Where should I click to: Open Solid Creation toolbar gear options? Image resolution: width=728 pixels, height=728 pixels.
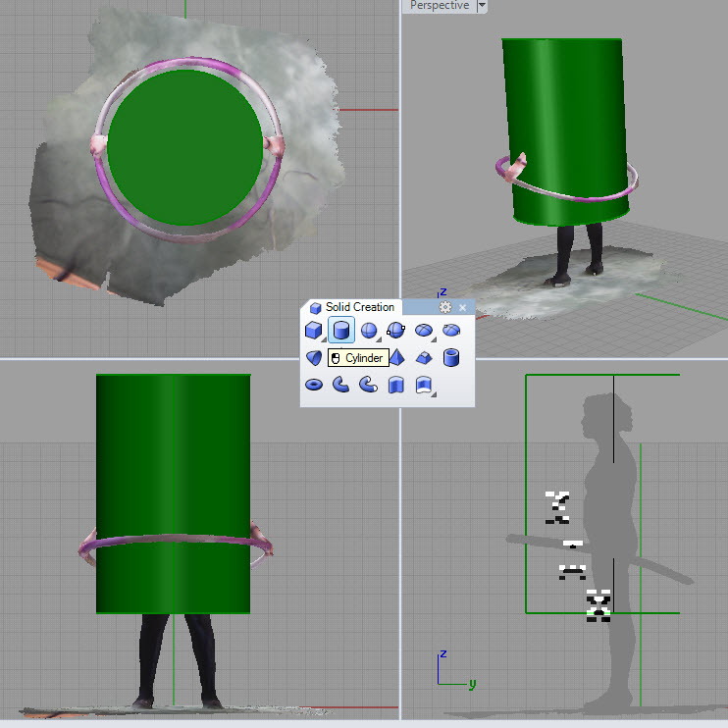[x=444, y=307]
